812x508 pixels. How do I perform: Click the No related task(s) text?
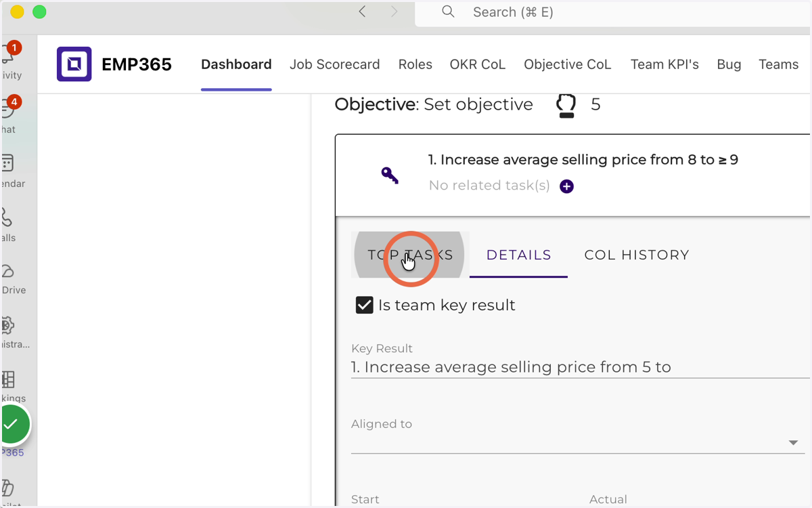(489, 186)
